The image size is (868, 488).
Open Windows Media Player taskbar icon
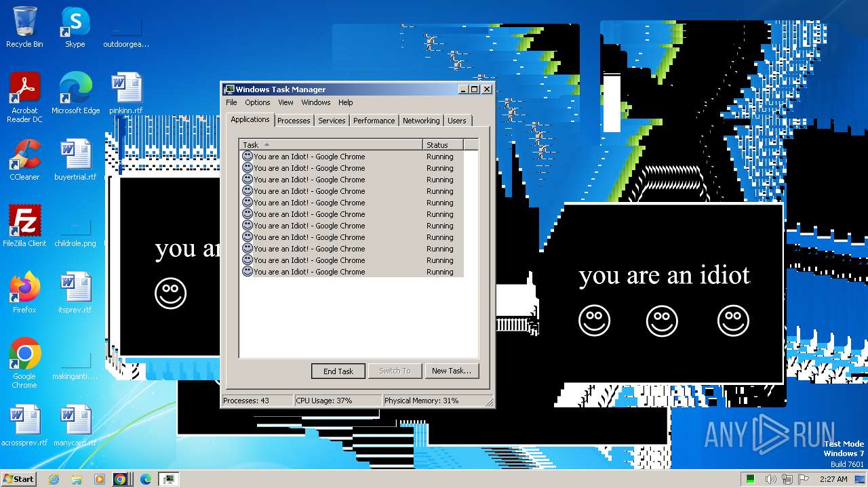point(100,479)
